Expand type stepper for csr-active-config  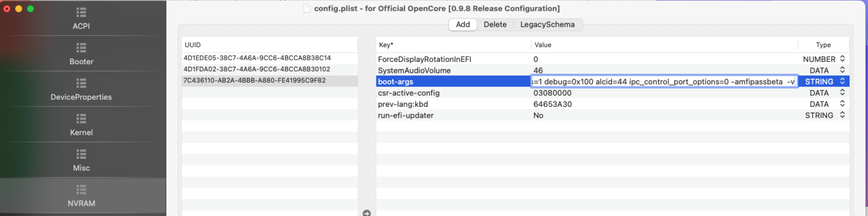842,93
